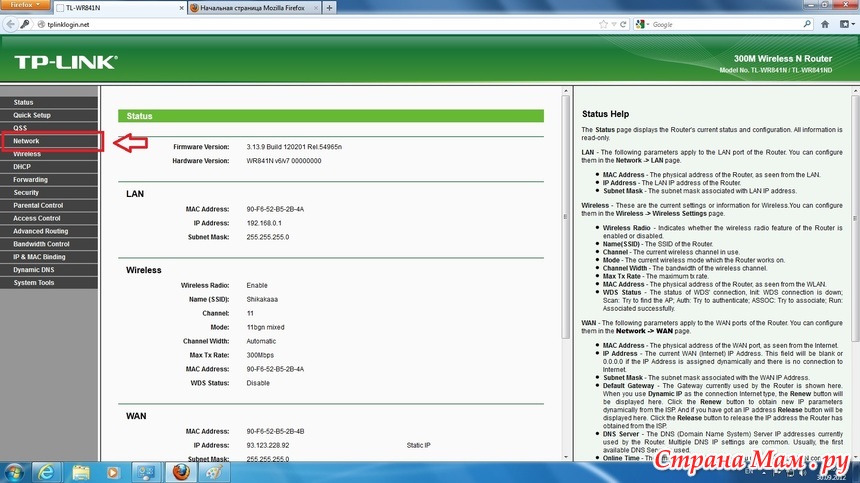Open Status in the router menu
This screenshot has width=860, height=483.
(x=49, y=103)
